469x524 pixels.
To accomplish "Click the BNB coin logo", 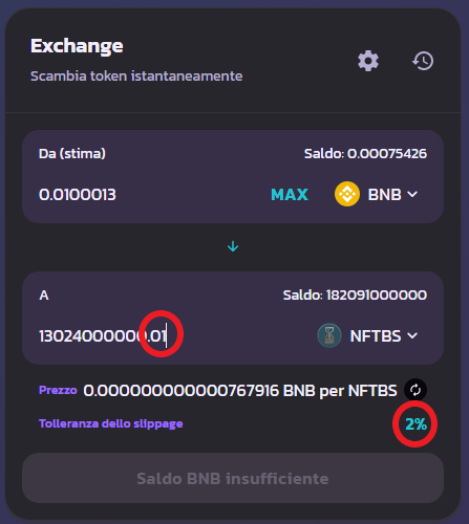I will [x=347, y=194].
